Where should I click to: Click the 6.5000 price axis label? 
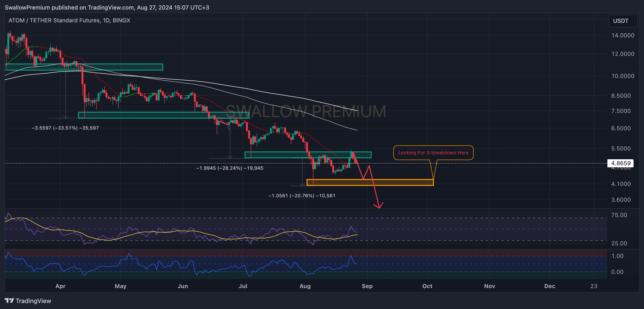(x=621, y=128)
